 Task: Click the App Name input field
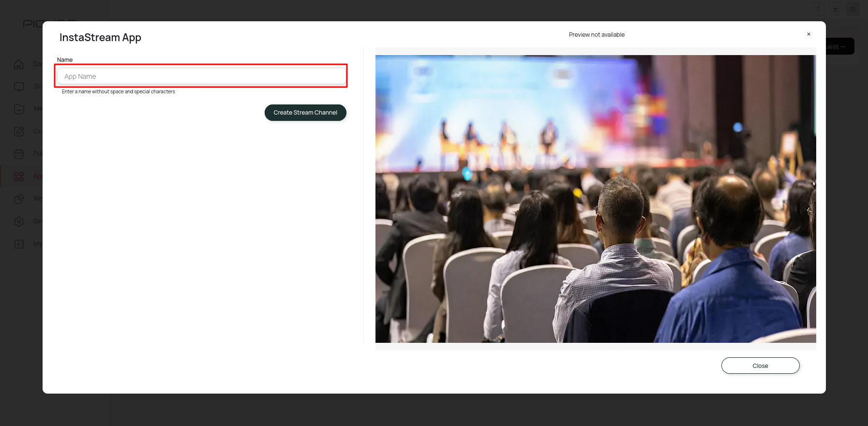(x=201, y=76)
